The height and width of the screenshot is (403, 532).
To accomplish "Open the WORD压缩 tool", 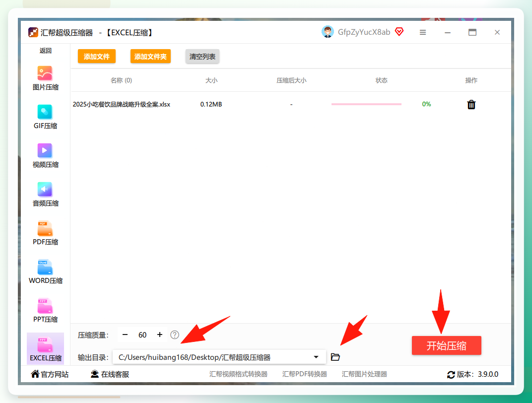I will tap(45, 271).
